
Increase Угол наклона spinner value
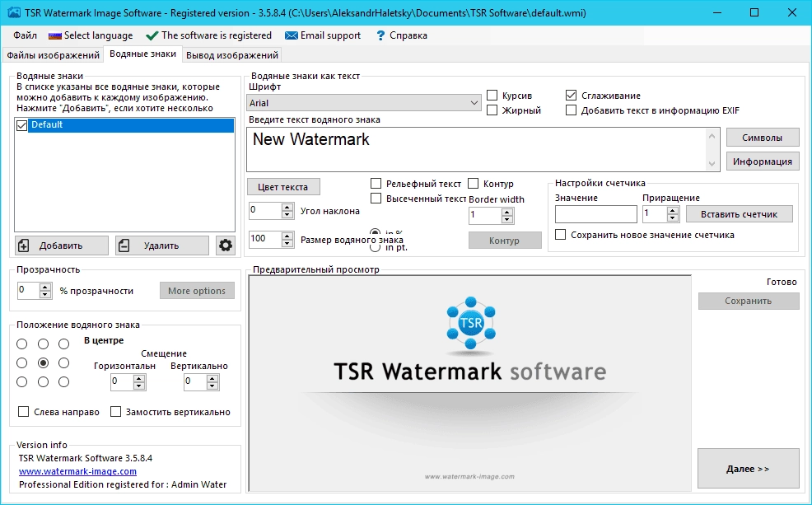[287, 207]
